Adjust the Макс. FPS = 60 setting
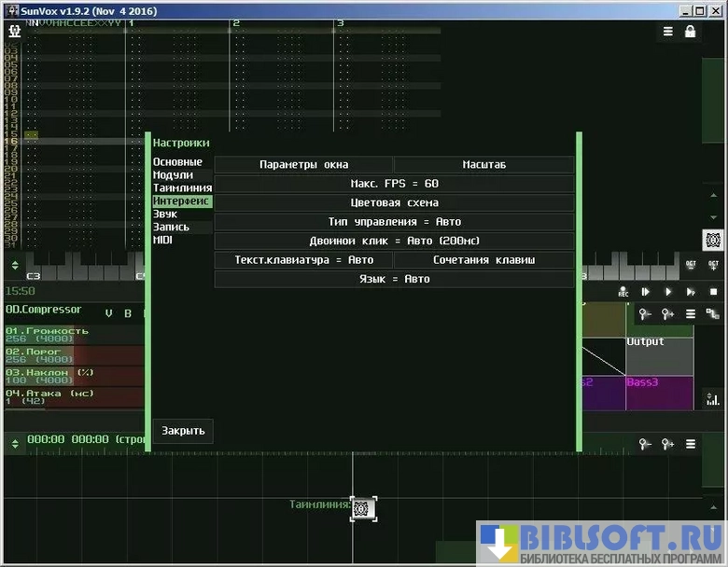Image resolution: width=728 pixels, height=567 pixels. coord(394,184)
